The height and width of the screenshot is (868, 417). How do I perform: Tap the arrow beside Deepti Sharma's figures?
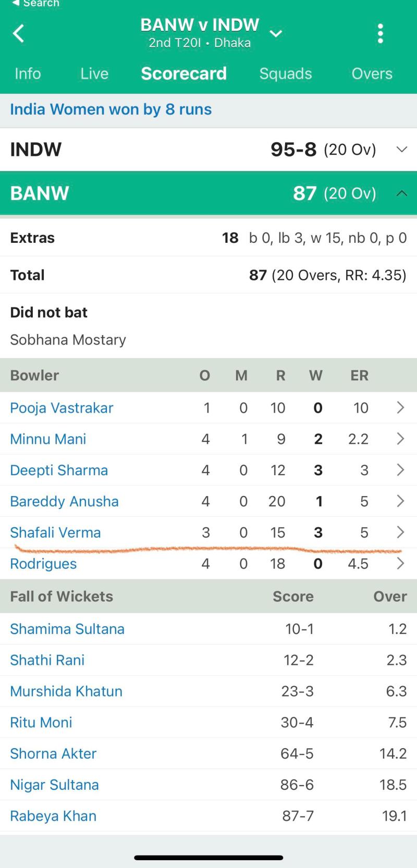400,470
